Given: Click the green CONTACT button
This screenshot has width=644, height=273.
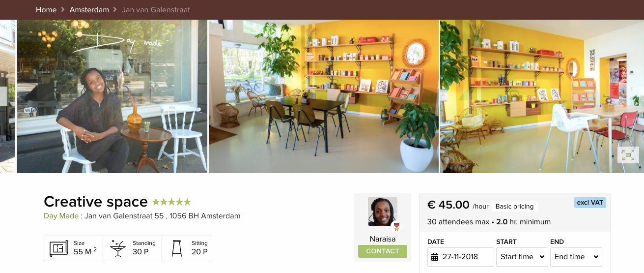Looking at the screenshot, I should click(383, 251).
